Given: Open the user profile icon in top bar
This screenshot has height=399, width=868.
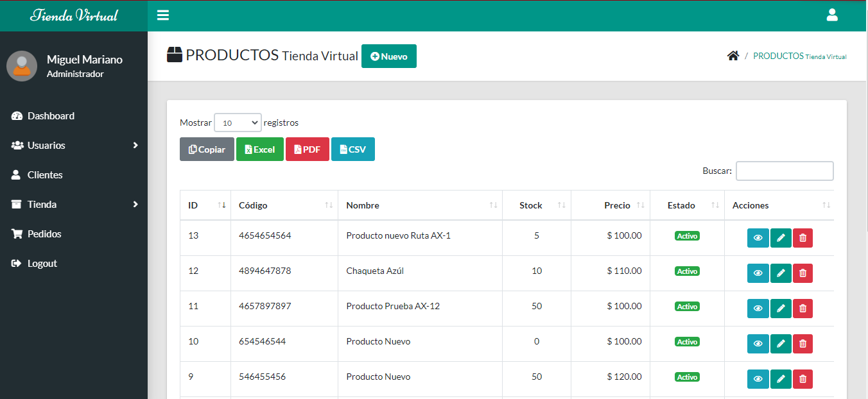Looking at the screenshot, I should 832,15.
